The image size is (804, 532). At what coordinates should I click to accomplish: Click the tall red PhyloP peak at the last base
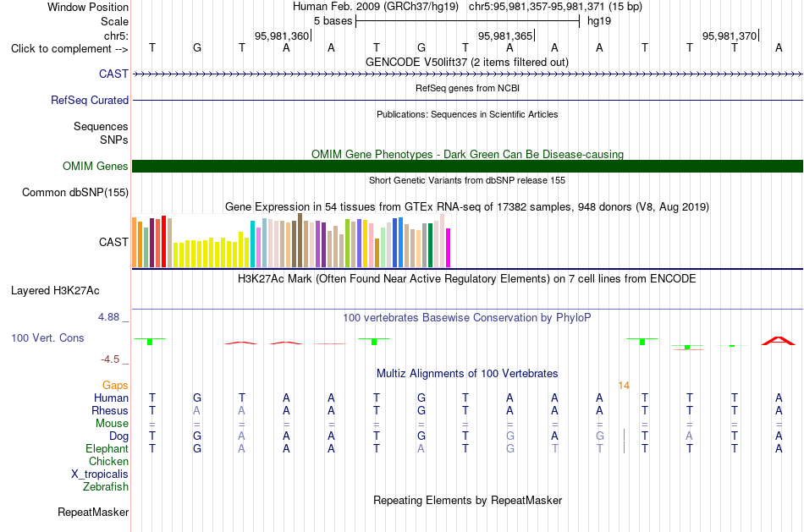[x=779, y=341]
